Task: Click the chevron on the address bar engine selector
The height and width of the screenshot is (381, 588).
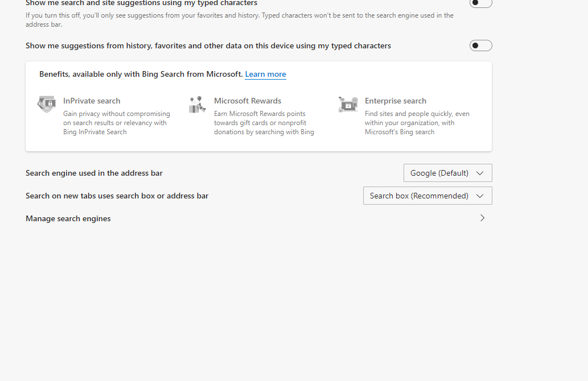Action: click(479, 173)
